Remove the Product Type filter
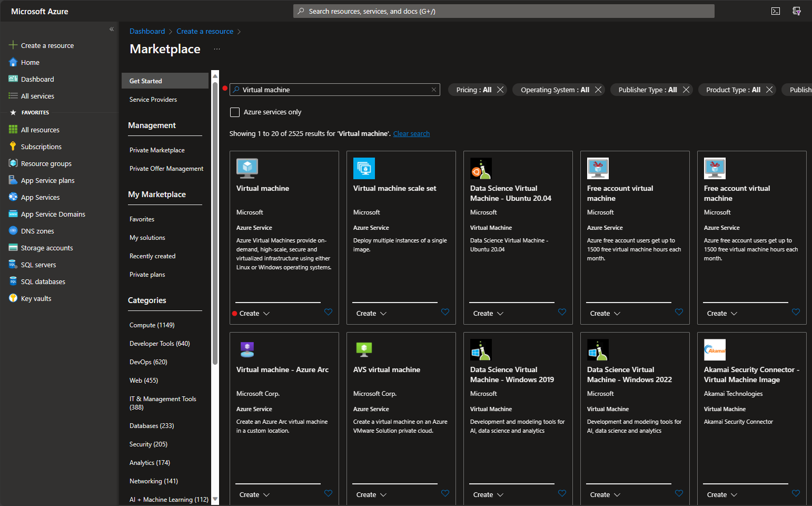Screen dimensions: 812x506 click(x=769, y=90)
